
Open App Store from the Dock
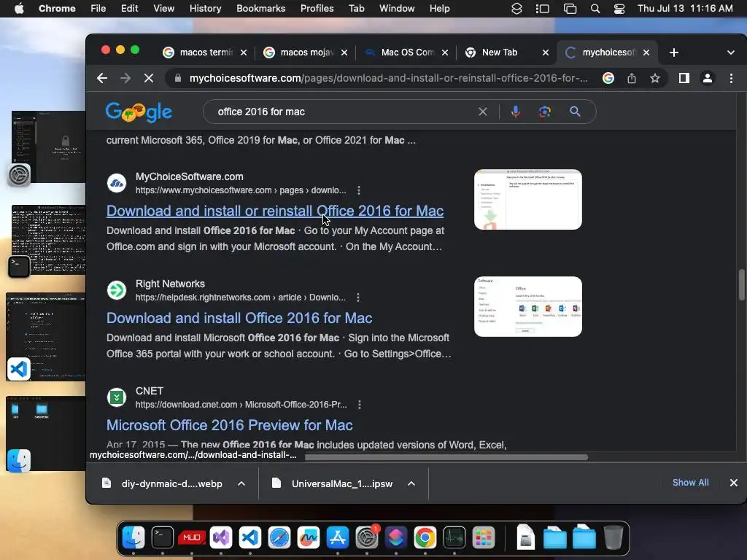tap(337, 537)
